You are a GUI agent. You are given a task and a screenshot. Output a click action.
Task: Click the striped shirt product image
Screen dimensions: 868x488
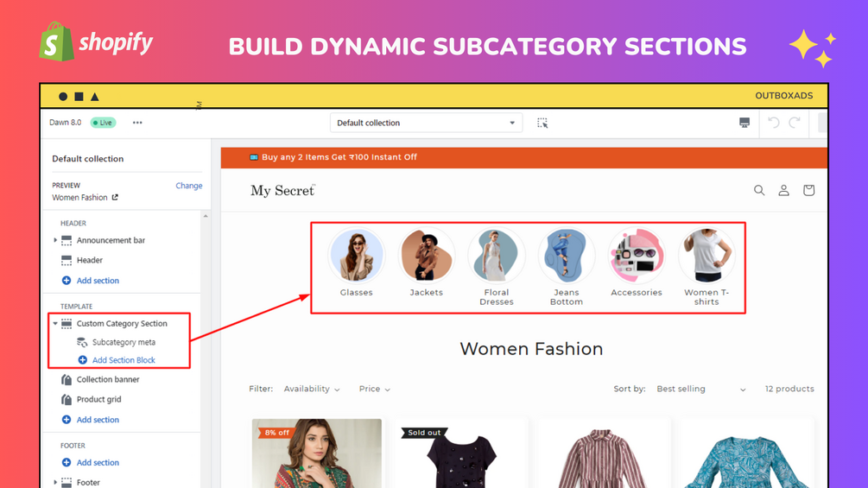[x=604, y=453]
